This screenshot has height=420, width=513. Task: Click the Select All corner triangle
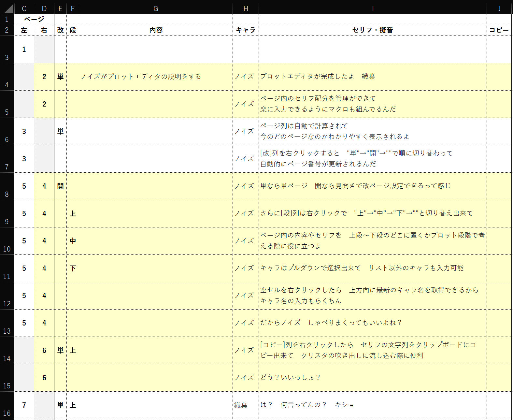coord(8,8)
